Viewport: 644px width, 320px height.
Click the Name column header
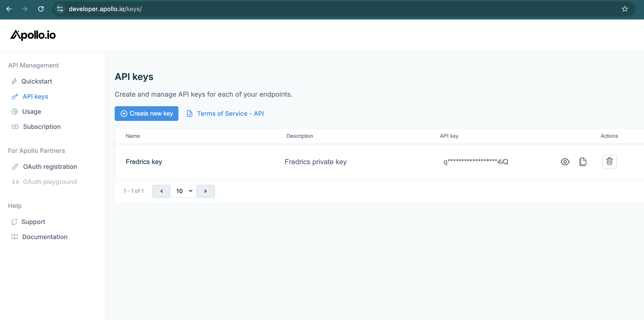133,136
